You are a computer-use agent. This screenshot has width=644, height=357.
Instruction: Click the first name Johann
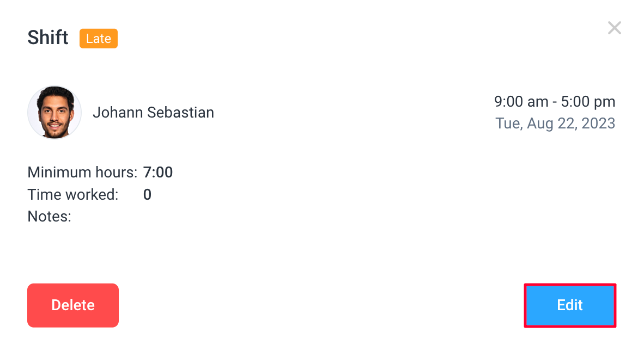118,113
